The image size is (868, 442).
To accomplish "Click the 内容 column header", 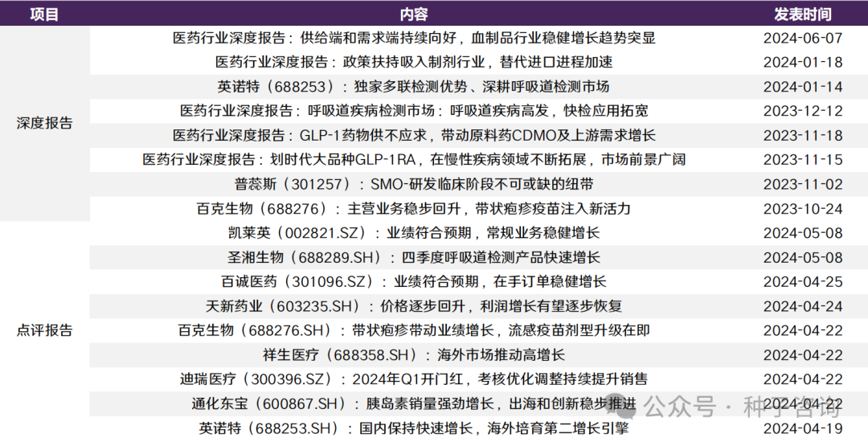I will [x=414, y=14].
